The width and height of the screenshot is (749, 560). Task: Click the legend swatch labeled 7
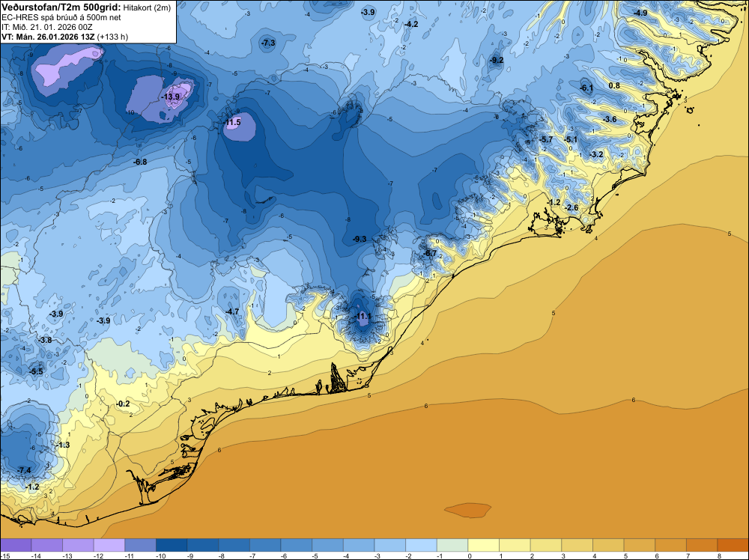tap(703, 546)
